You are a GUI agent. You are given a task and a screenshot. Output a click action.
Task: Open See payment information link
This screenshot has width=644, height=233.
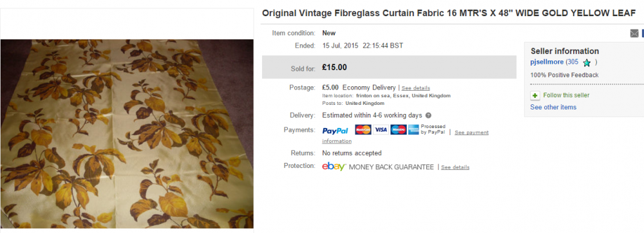pyautogui.click(x=405, y=136)
